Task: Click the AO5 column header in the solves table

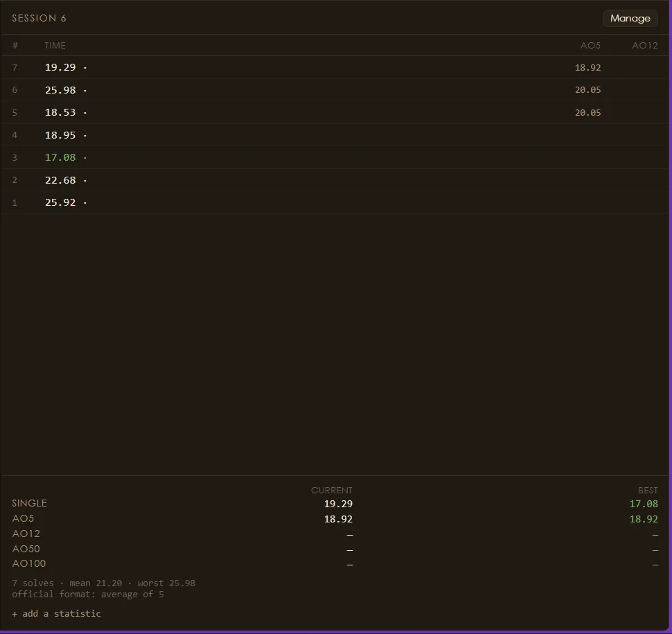Action: [x=590, y=46]
